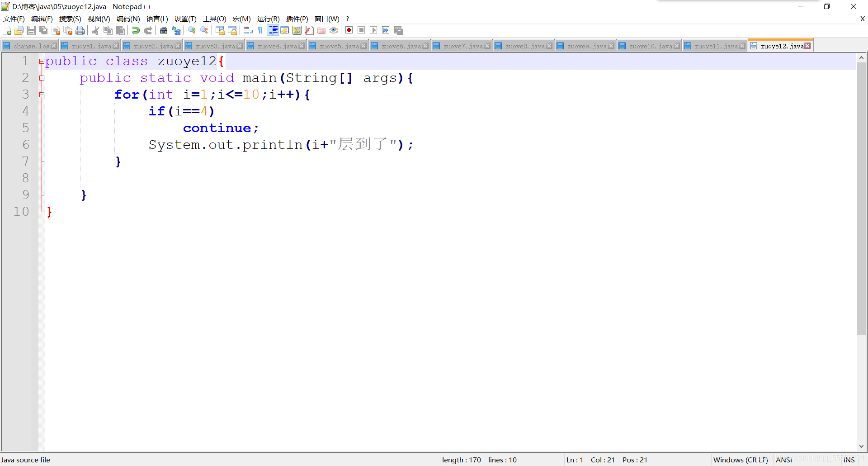Click the macro playback icon
Viewport: 868px width, 466px height.
click(x=373, y=30)
